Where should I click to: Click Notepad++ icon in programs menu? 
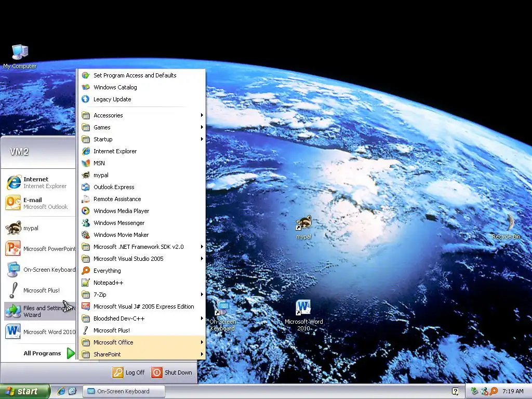pyautogui.click(x=86, y=283)
